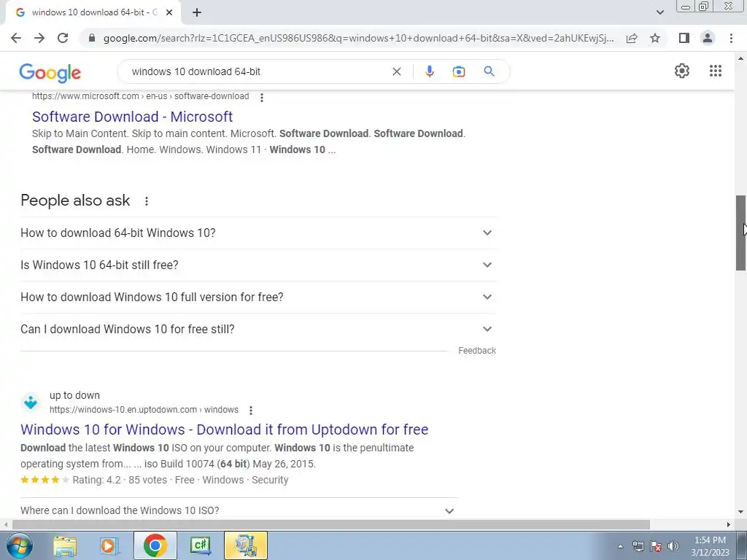
Task: Close the windows 10 download tab
Action: point(169,12)
